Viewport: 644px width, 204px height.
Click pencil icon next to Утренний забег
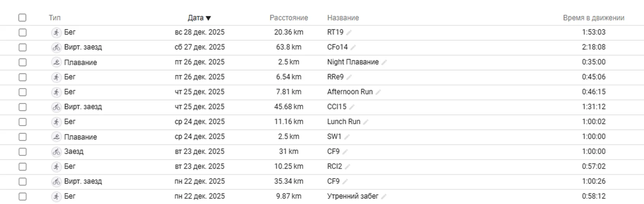(384, 197)
